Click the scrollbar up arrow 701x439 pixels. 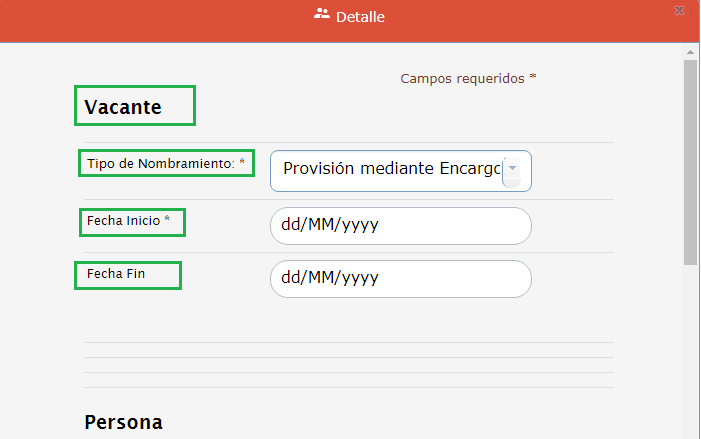pos(690,51)
